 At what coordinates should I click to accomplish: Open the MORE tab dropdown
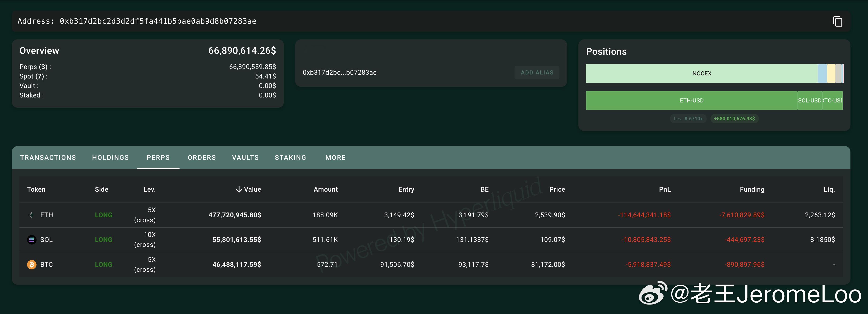pos(335,158)
